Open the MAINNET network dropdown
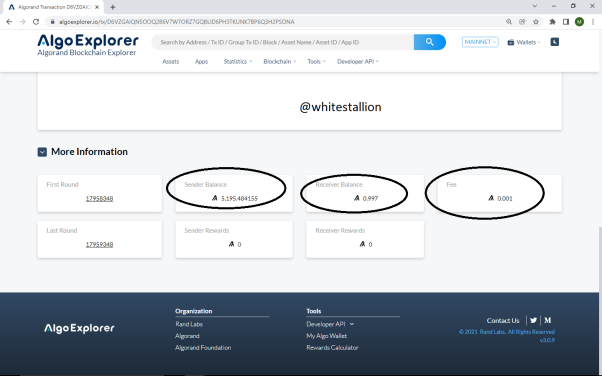This screenshot has width=602, height=377. [480, 42]
